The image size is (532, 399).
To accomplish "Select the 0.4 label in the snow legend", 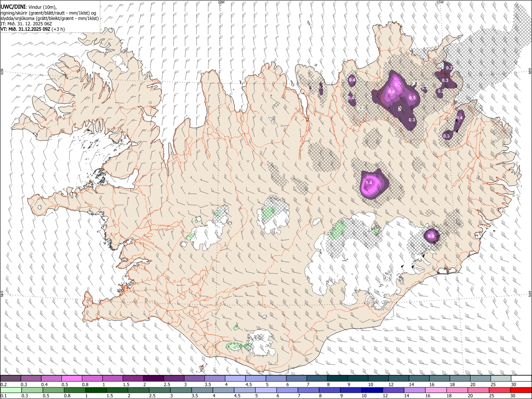I will [x=44, y=384].
